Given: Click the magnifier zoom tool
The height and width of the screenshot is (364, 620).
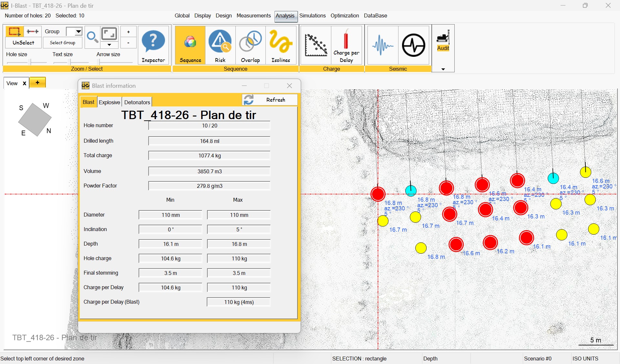Looking at the screenshot, I should (92, 37).
